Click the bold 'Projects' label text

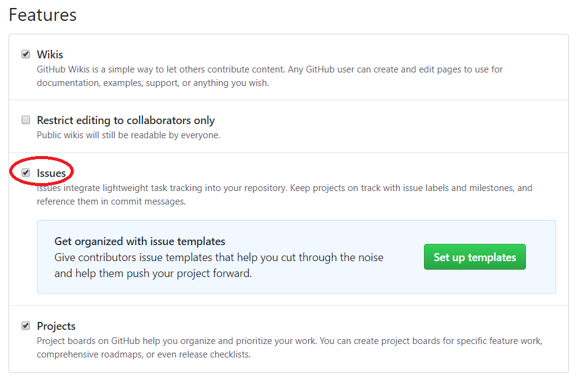(56, 326)
